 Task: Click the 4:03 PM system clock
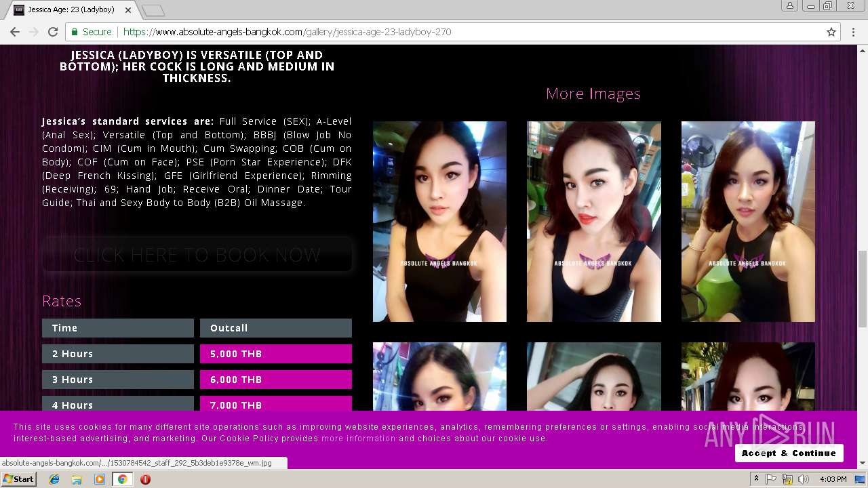tap(833, 479)
